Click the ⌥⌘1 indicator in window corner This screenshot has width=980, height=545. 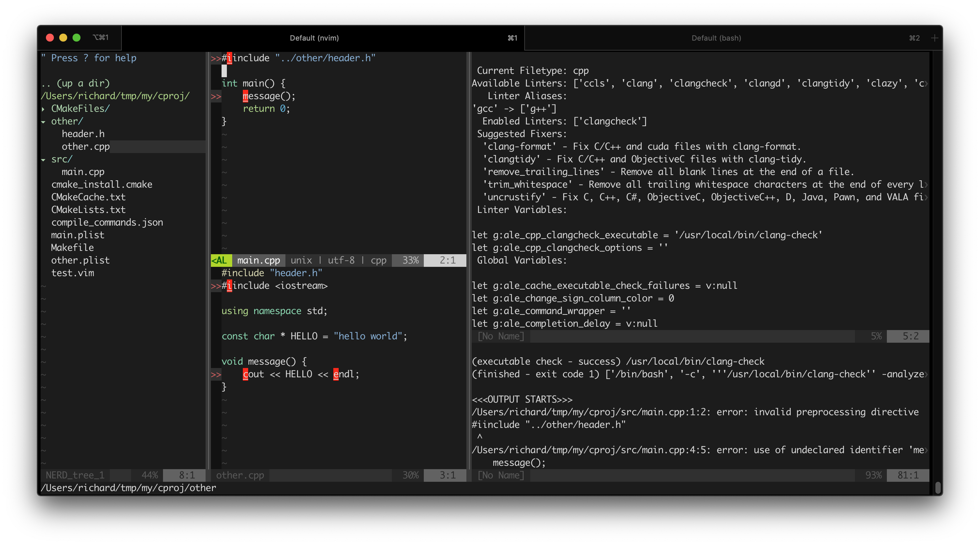pyautogui.click(x=101, y=37)
